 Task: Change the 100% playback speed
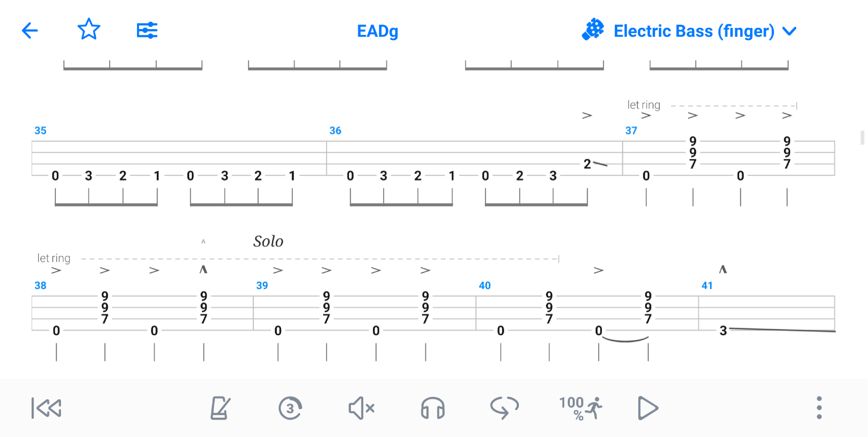click(x=580, y=408)
